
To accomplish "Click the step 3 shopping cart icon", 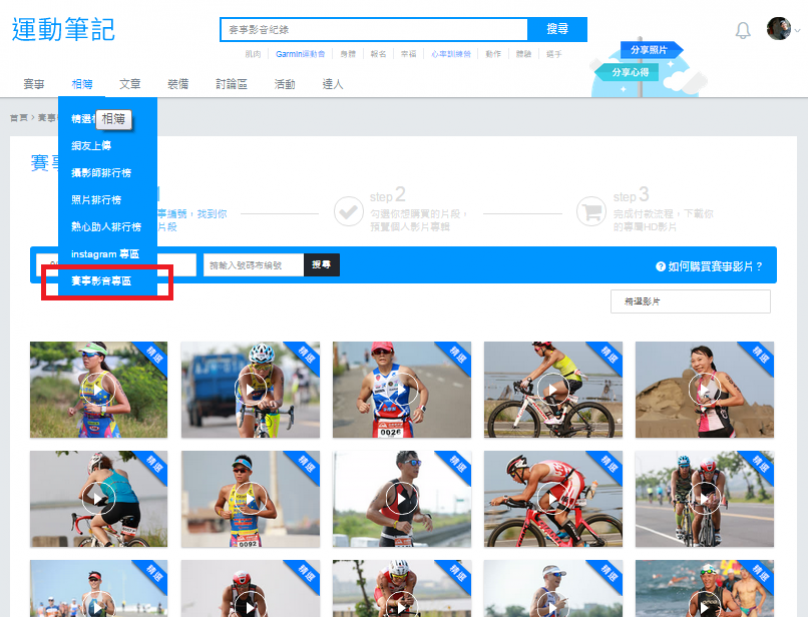I will [x=591, y=211].
